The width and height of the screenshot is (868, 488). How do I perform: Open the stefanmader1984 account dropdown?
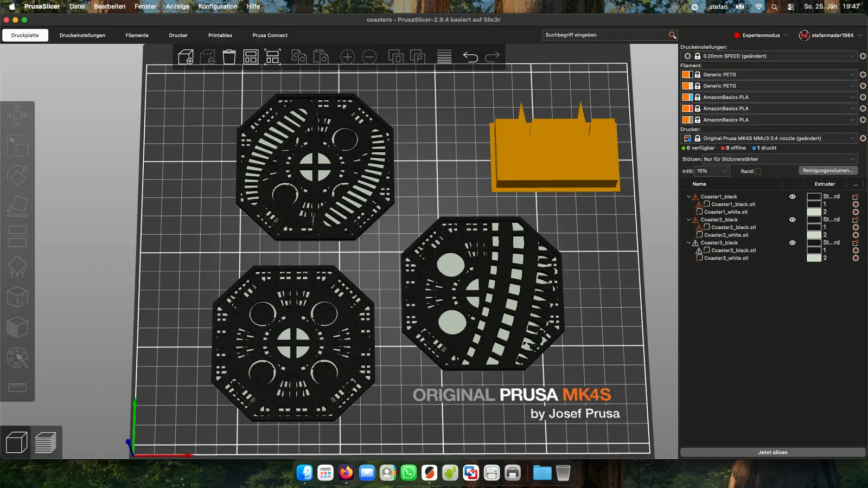831,35
